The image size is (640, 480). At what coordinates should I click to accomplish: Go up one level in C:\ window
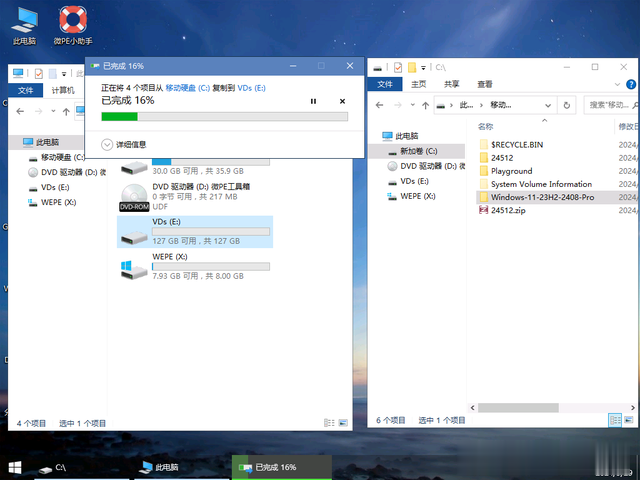[425, 105]
